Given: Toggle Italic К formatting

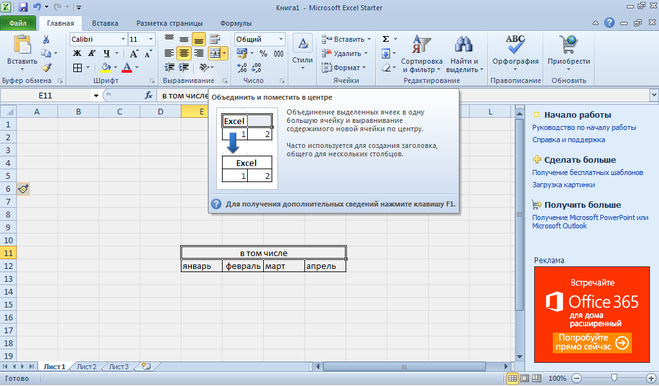Looking at the screenshot, I should pyautogui.click(x=92, y=53).
